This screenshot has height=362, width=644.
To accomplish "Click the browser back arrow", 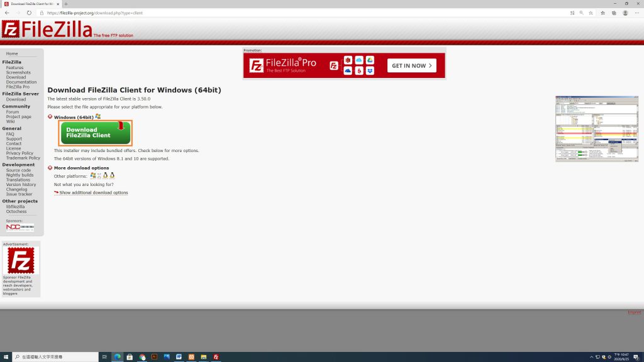I will (7, 13).
